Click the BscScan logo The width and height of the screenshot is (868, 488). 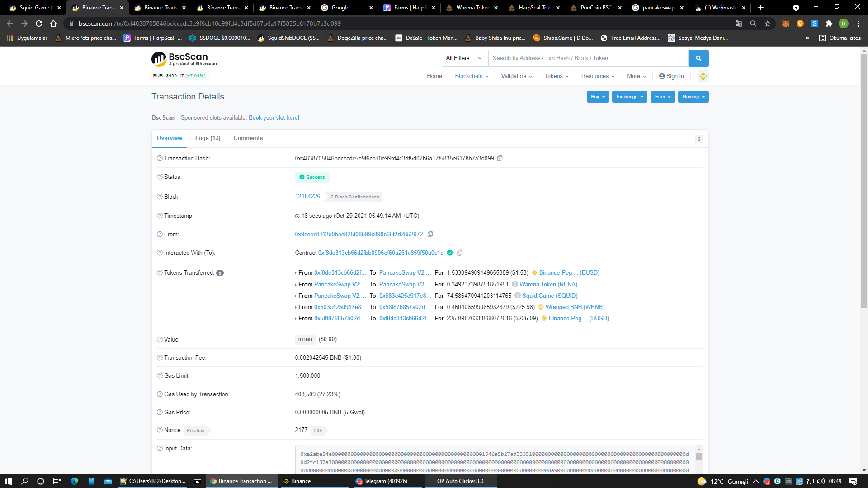(184, 59)
